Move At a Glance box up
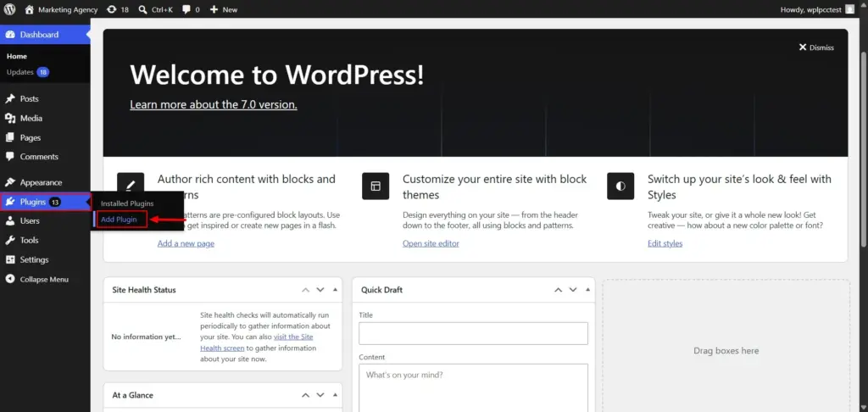The width and height of the screenshot is (868, 412). (x=305, y=395)
